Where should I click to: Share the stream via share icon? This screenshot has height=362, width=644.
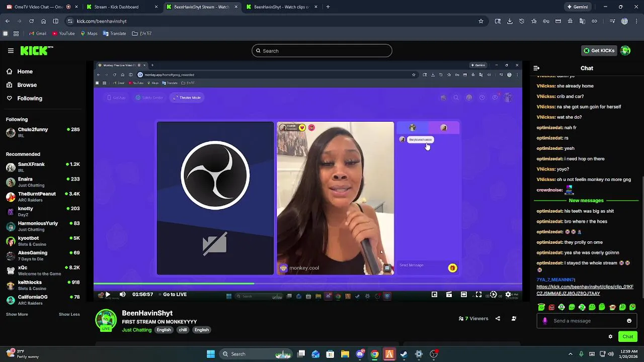coord(498,318)
